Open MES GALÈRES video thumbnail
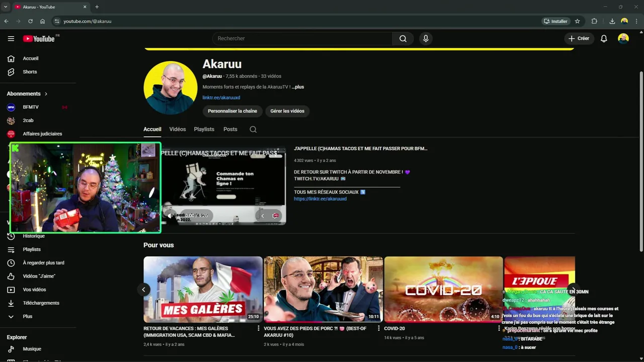 203,289
